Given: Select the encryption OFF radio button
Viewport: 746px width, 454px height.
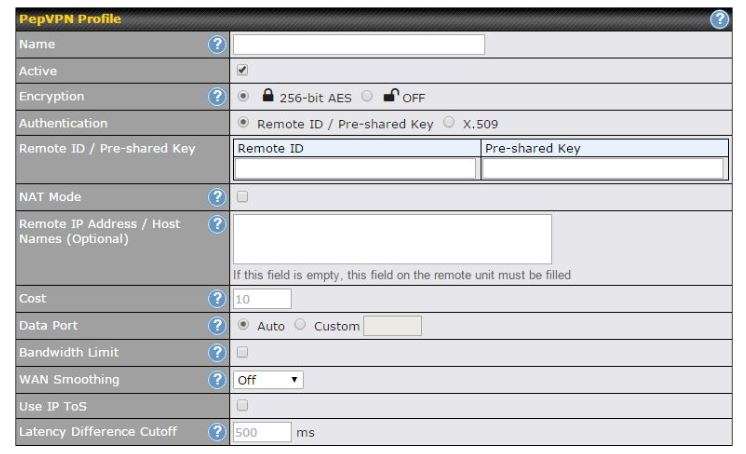Looking at the screenshot, I should coord(367,97).
